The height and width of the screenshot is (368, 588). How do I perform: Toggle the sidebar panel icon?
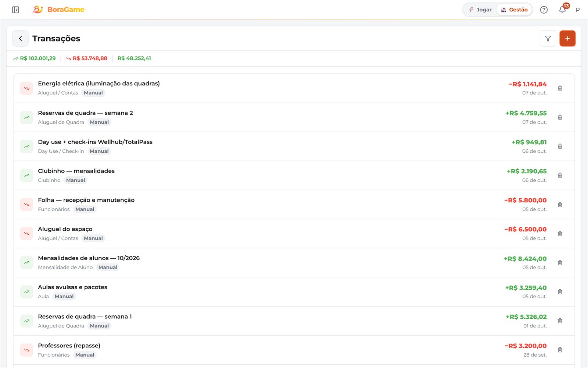pyautogui.click(x=15, y=10)
